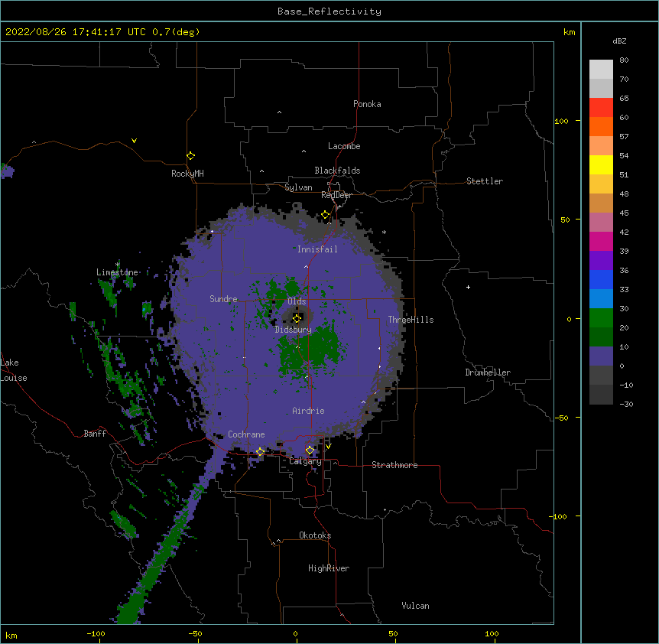This screenshot has width=659, height=644.
Task: Click the -50 tick on the bottom axis
Action: pyautogui.click(x=195, y=633)
